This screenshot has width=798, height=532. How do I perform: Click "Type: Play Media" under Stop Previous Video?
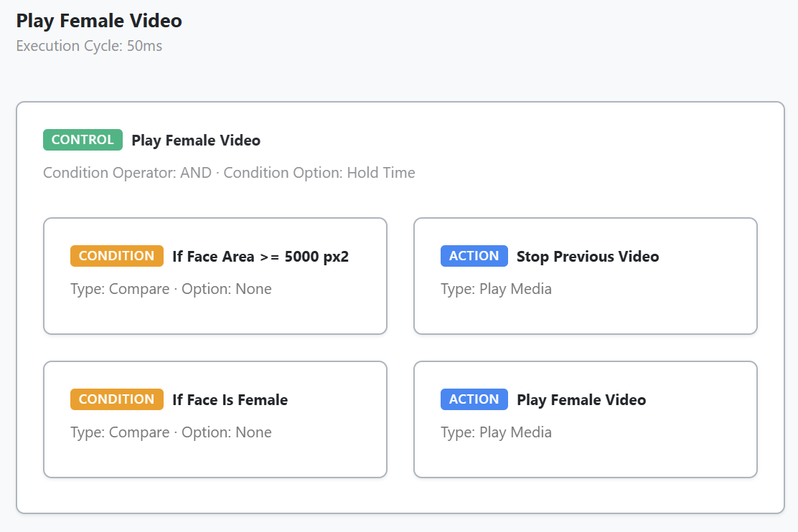tap(496, 289)
